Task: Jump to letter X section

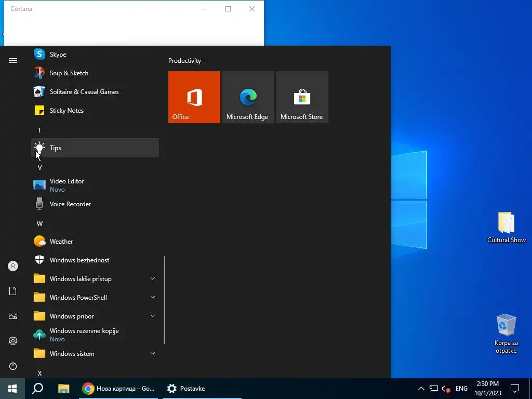Action: pyautogui.click(x=39, y=373)
